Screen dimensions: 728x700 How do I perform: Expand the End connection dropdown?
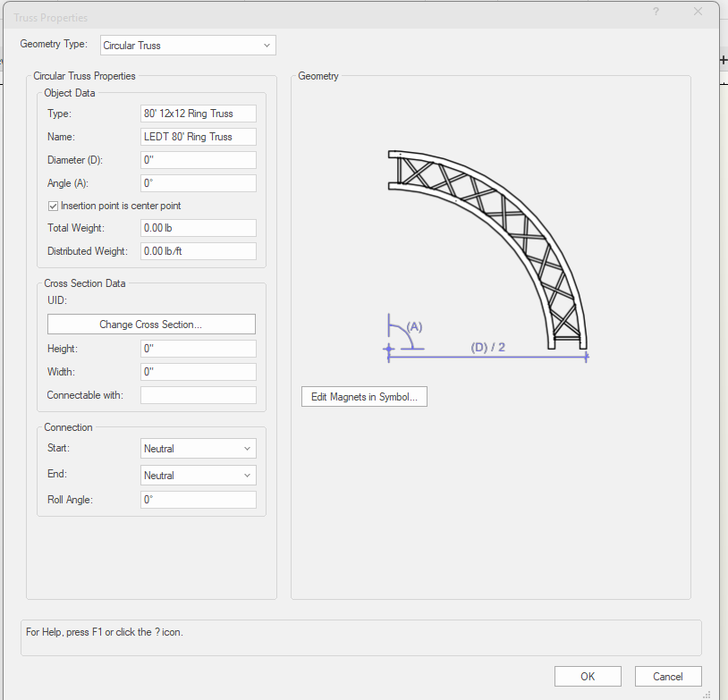tap(199, 476)
